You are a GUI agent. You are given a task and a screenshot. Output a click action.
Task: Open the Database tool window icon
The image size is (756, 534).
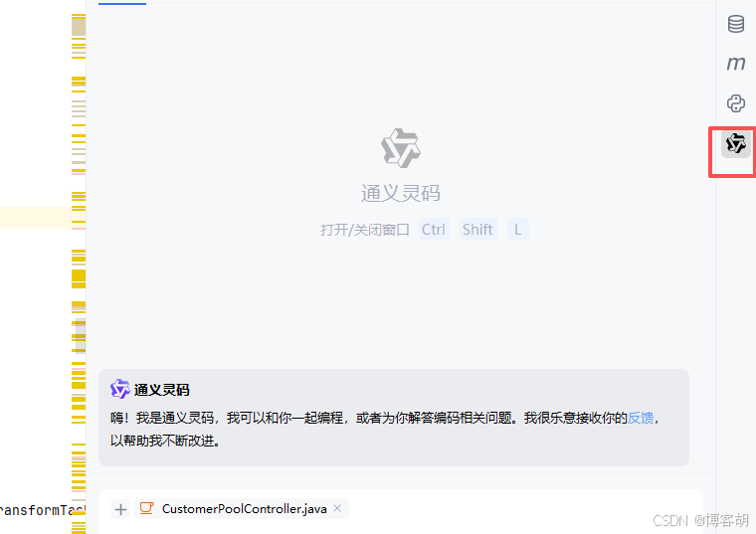click(x=736, y=24)
